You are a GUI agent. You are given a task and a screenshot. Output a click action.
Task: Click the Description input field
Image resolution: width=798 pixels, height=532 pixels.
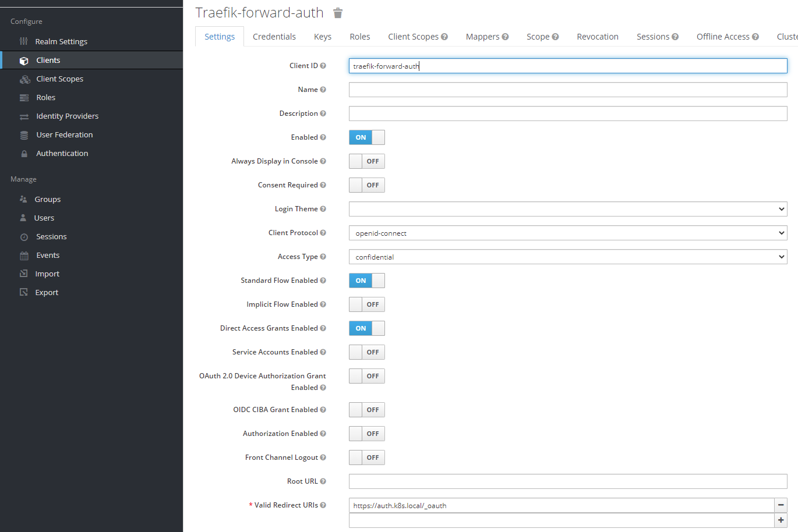[568, 114]
